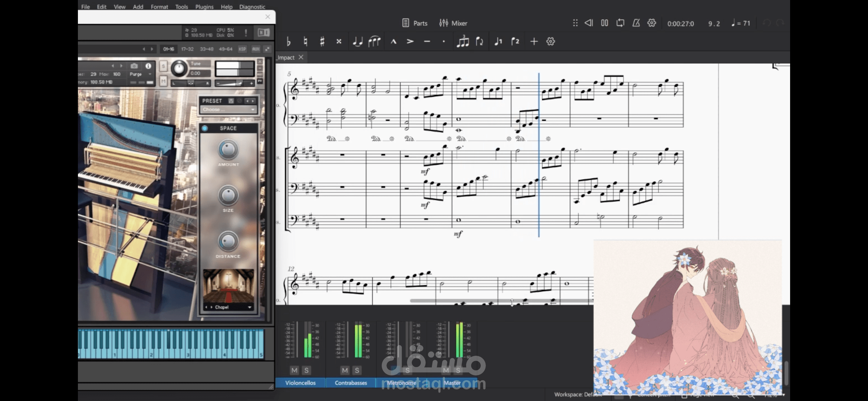This screenshot has height=401, width=868.
Task: Click the triplet tuplet icon in toolbar
Action: (x=462, y=41)
